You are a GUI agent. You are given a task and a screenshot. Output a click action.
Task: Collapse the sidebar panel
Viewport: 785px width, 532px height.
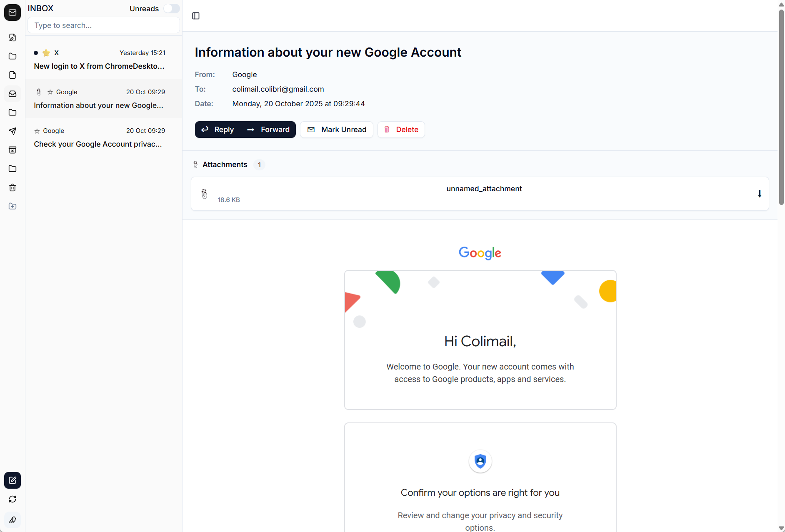pos(196,16)
